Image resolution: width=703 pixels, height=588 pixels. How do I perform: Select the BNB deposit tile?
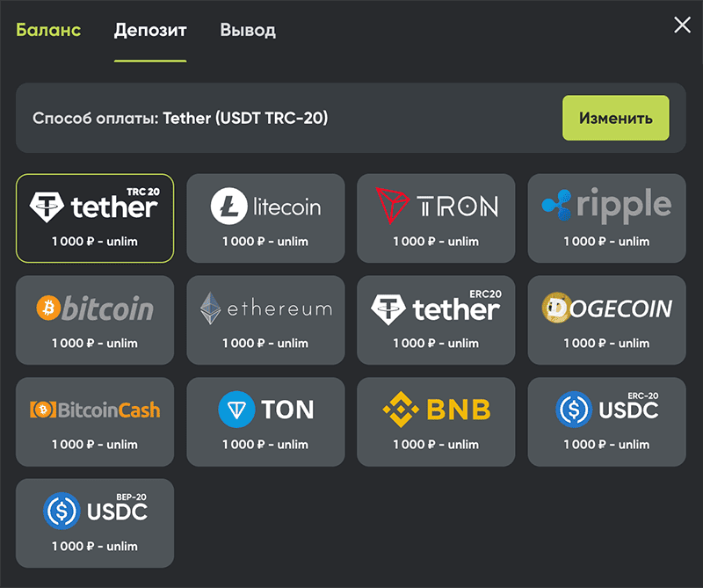point(436,422)
